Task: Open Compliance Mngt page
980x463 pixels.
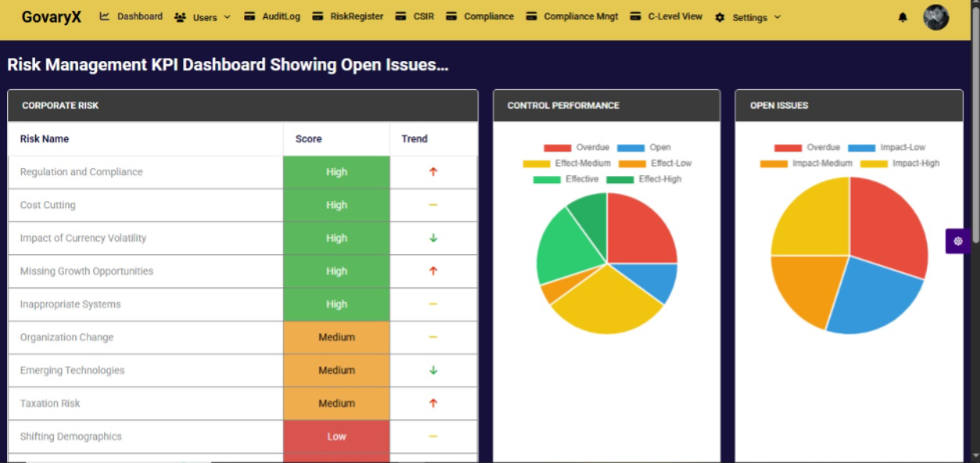Action: click(x=581, y=17)
